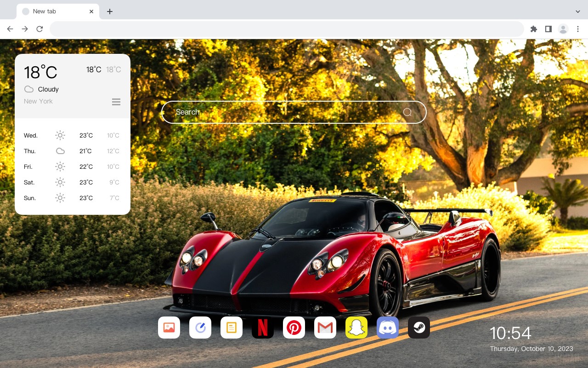Open the blue circular task shortcut icon
Screen dimensions: 588x368
pyautogui.click(x=200, y=328)
